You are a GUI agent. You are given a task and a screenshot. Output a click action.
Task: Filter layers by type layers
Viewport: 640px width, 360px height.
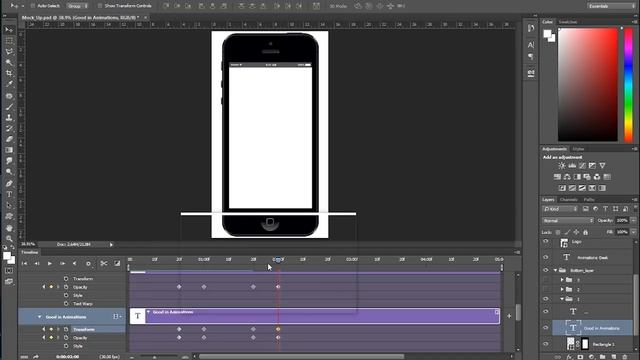coord(605,209)
